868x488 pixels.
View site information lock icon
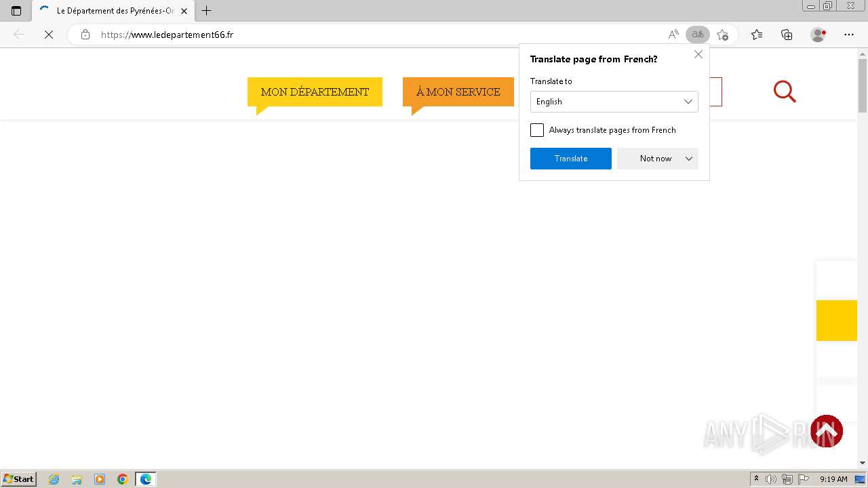pos(85,35)
